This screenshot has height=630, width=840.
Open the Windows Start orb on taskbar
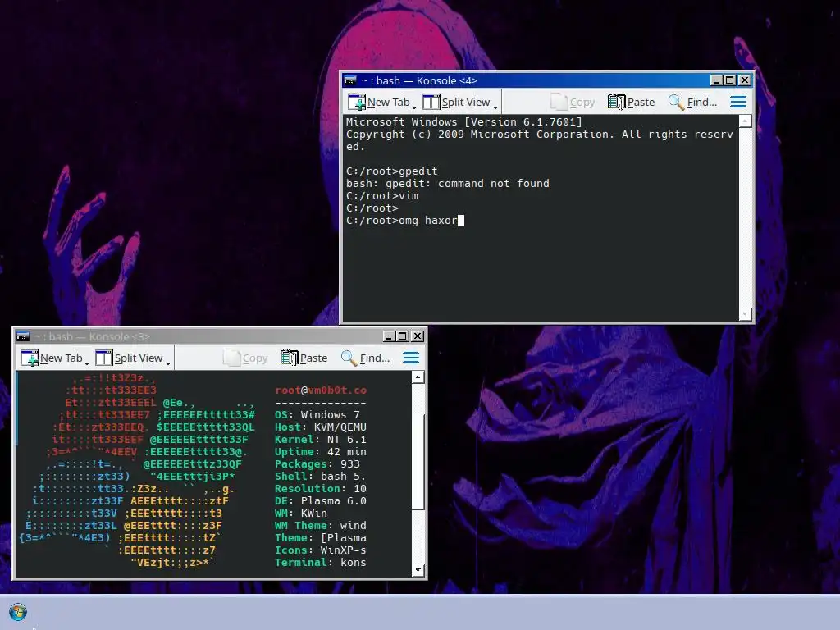coord(18,612)
